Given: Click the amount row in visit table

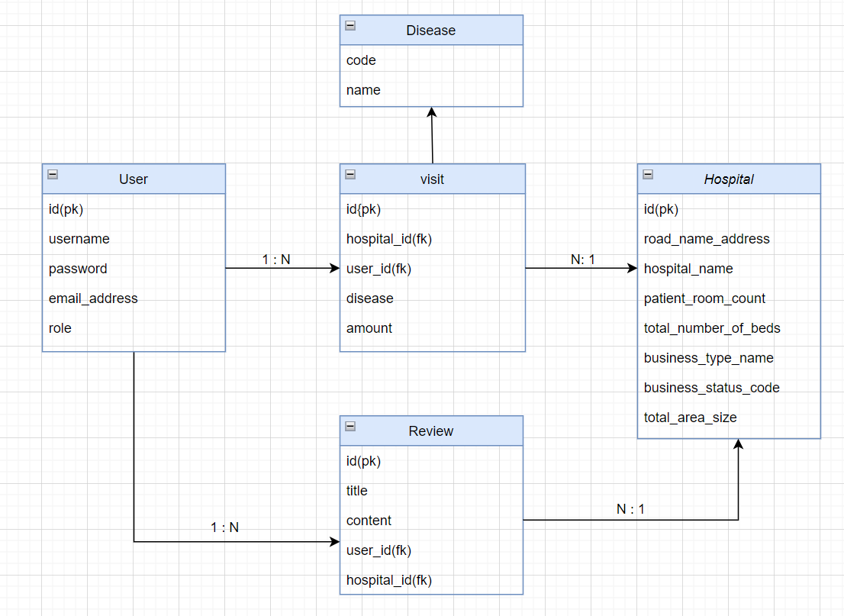Looking at the screenshot, I should pos(369,328).
